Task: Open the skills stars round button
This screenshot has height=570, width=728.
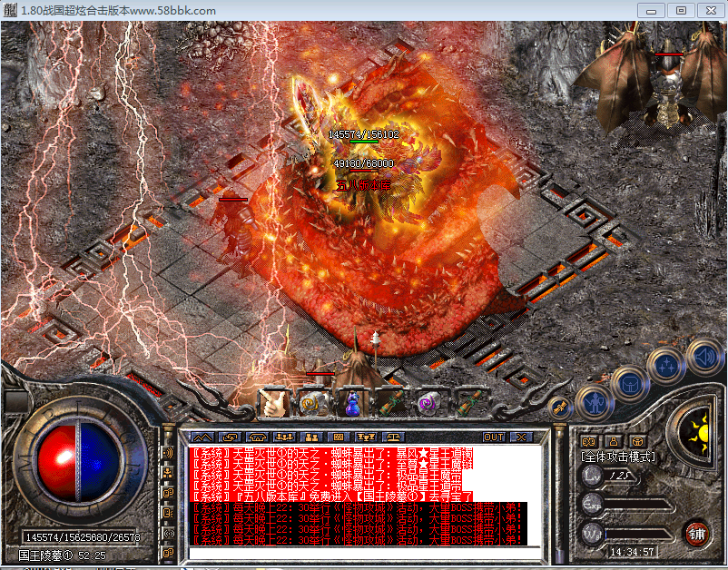Action: pos(666,366)
